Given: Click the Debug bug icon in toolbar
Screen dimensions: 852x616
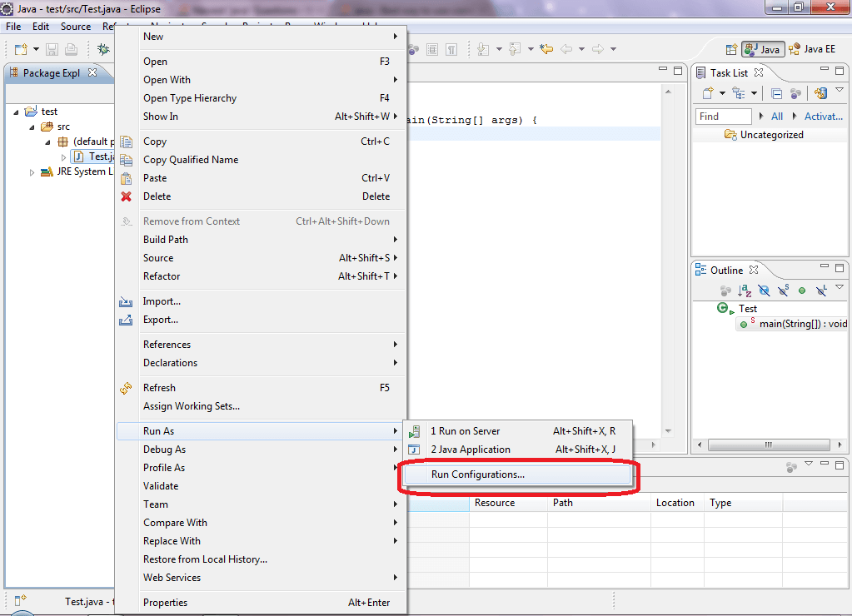Looking at the screenshot, I should 104,50.
